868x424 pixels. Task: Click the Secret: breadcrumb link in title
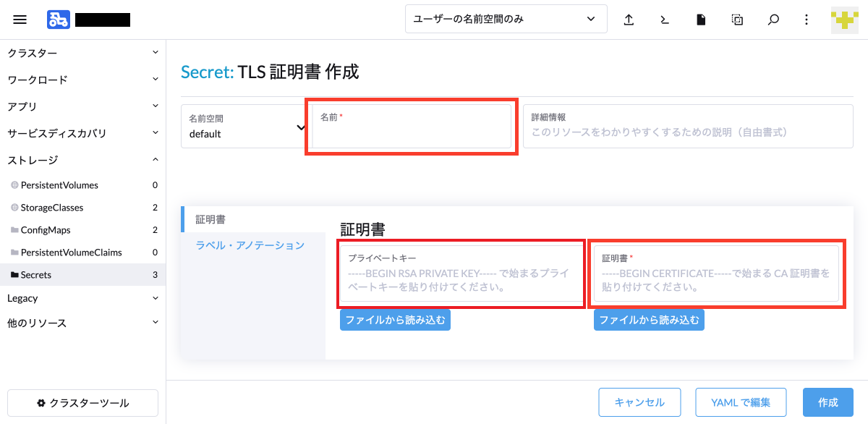(207, 72)
